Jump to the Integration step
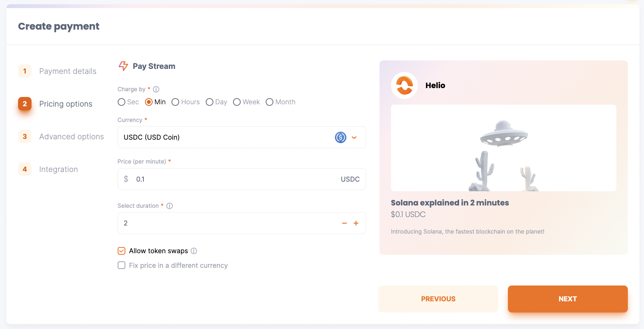The height and width of the screenshot is (329, 644). point(58,169)
